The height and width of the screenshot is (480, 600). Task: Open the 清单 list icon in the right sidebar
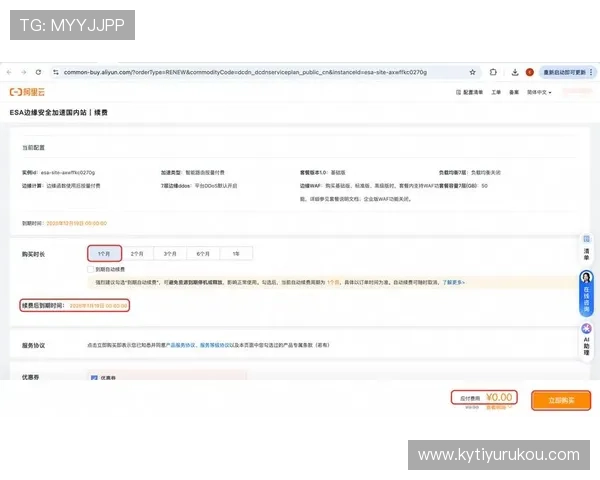tap(586, 245)
